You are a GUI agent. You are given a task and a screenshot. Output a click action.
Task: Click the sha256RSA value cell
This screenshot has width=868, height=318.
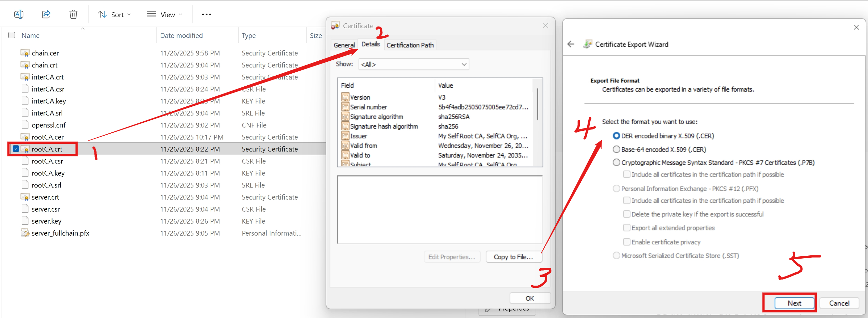point(453,116)
